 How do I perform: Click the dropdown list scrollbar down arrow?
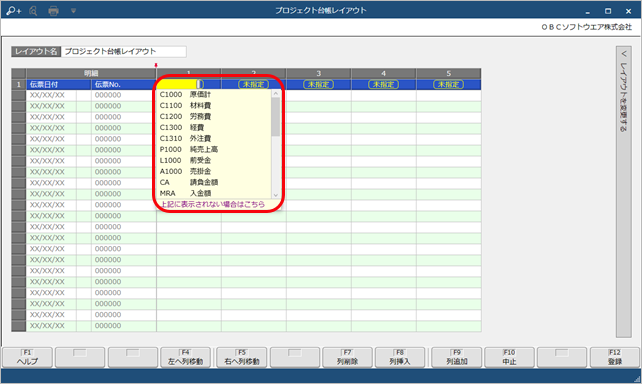276,195
